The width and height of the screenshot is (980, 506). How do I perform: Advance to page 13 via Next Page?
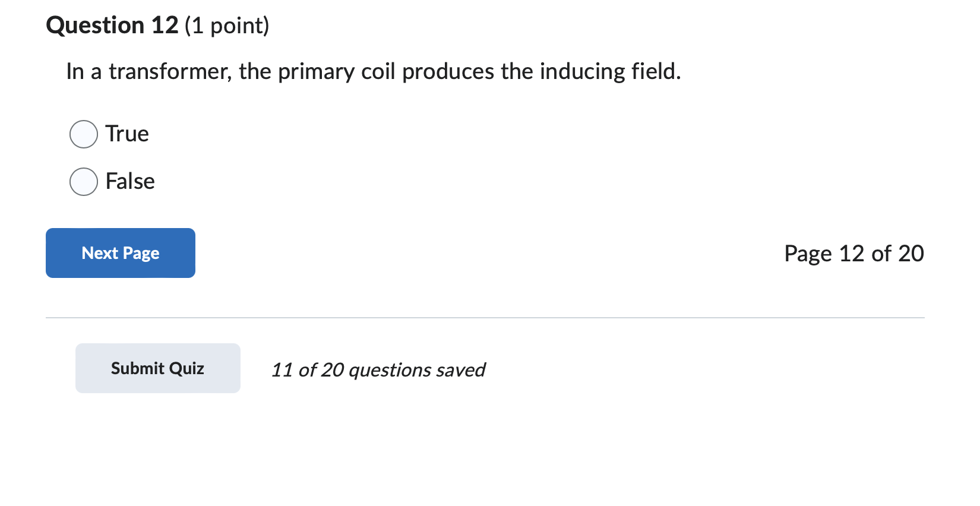pos(120,252)
